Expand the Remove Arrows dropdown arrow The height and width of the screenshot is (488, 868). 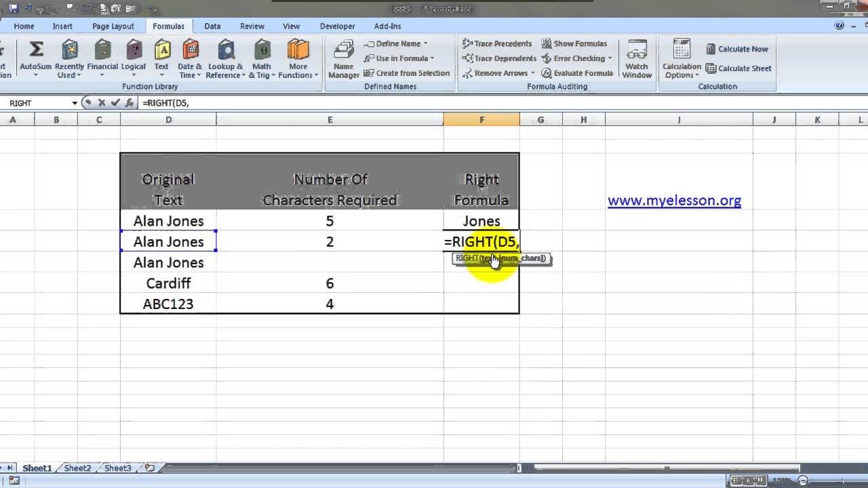click(532, 73)
